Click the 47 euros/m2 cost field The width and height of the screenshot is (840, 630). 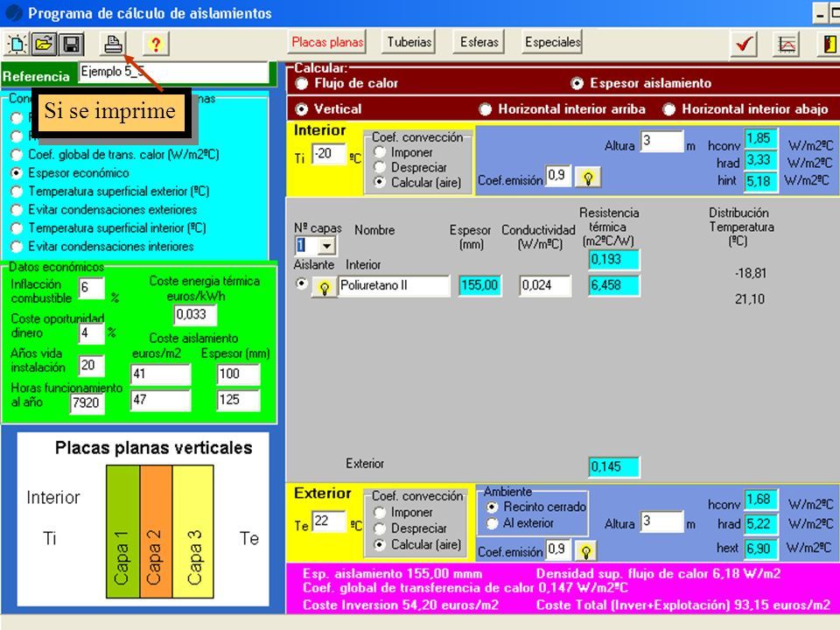pyautogui.click(x=160, y=400)
